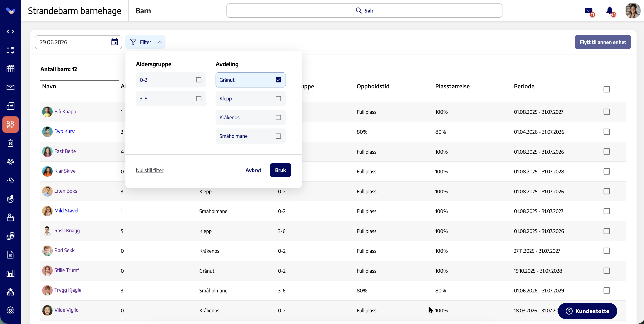Screen dimensions: 644x324
Task: Sort by the Navn column header
Action: [49, 86]
